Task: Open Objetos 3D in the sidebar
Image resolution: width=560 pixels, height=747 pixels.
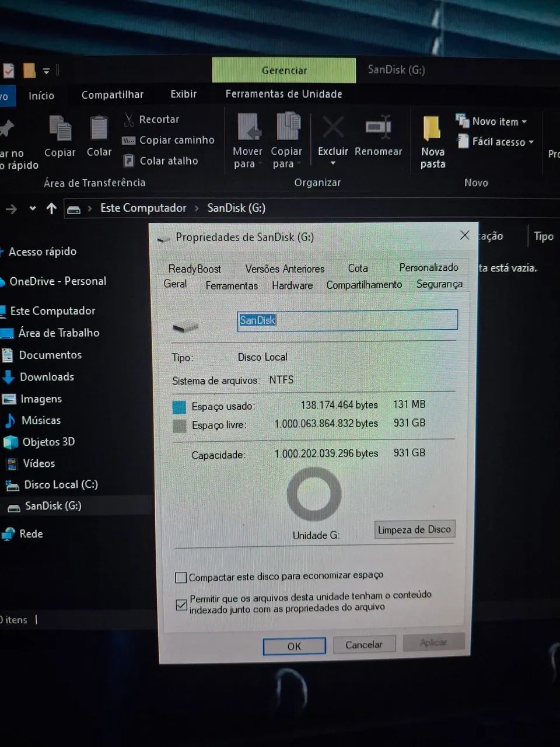Action: click(x=48, y=442)
